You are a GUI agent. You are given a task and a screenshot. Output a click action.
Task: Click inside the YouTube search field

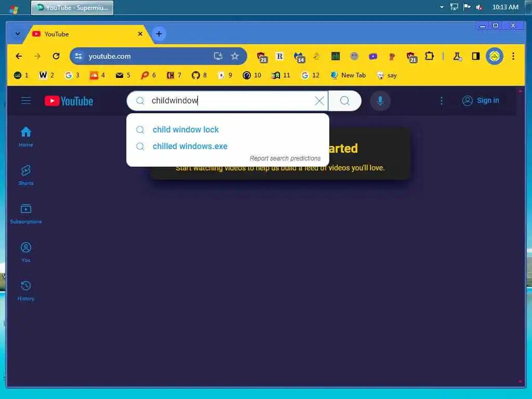[228, 101]
